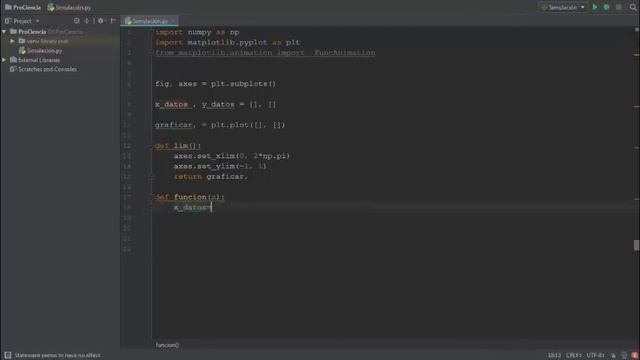This screenshot has height=360, width=640.
Task: Click ProCiencia breadcrumb in navigation bar
Action: coord(23,7)
